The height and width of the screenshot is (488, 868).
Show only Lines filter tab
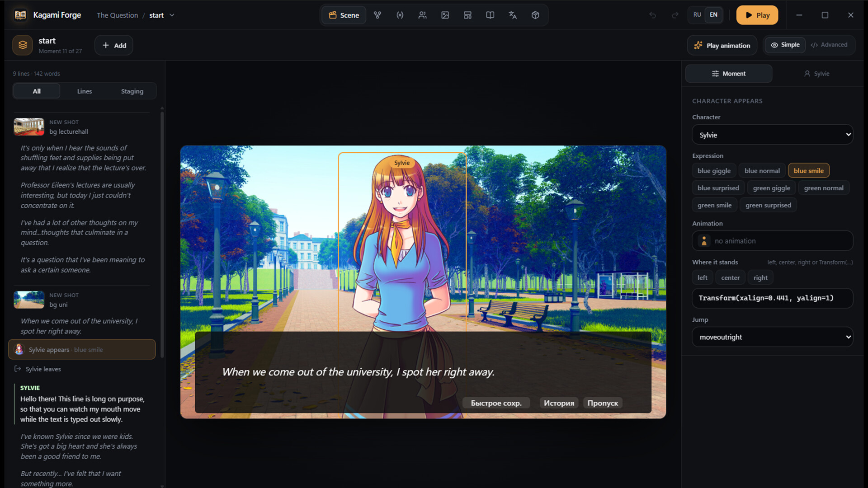pos(84,91)
